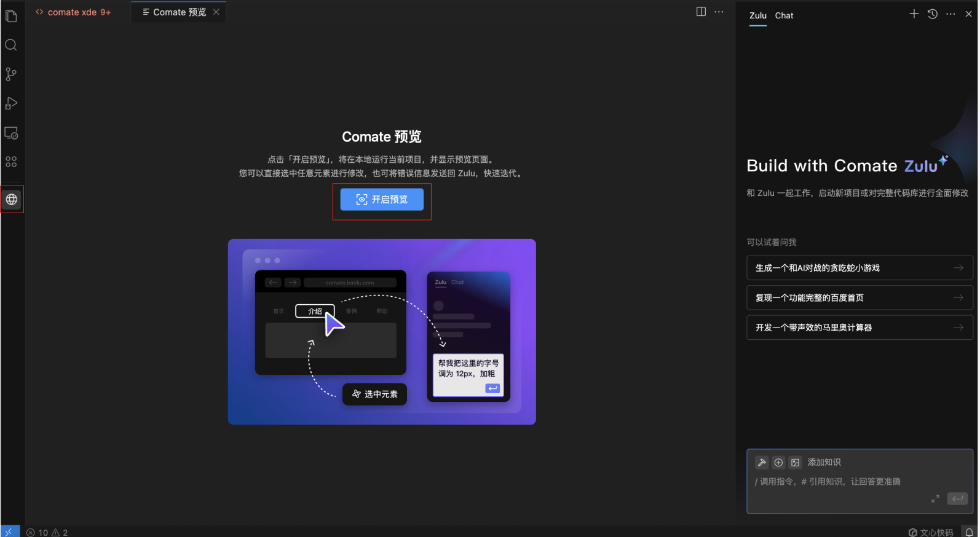980x537 pixels.
Task: Switch to the Chat tab
Action: tap(784, 15)
